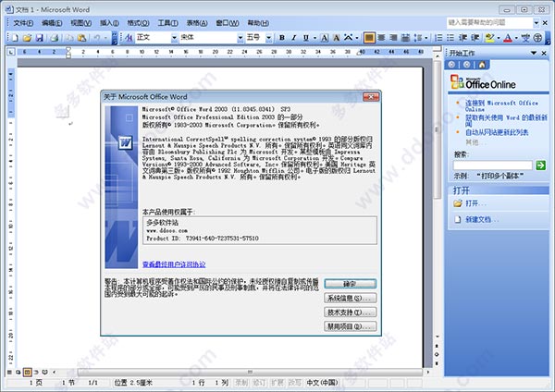This screenshot has height=392, width=555.
Task: Switch to Web Layout view icon
Action: (x=18, y=373)
